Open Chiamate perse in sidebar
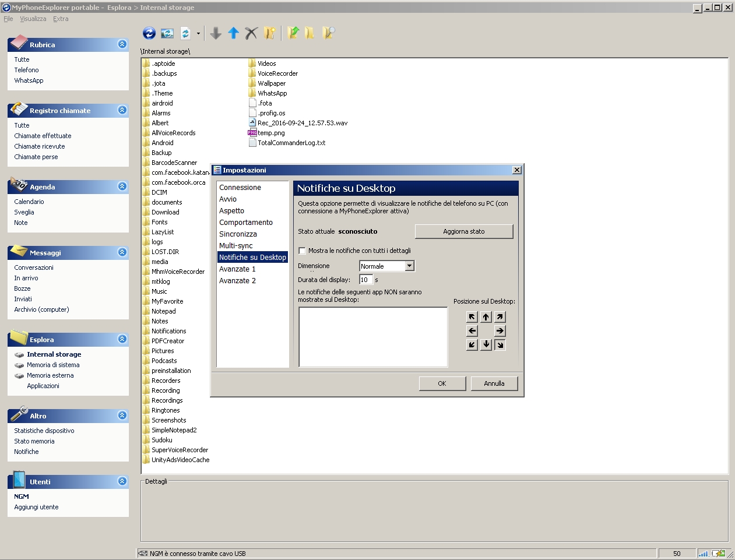735x560 pixels. (x=36, y=157)
